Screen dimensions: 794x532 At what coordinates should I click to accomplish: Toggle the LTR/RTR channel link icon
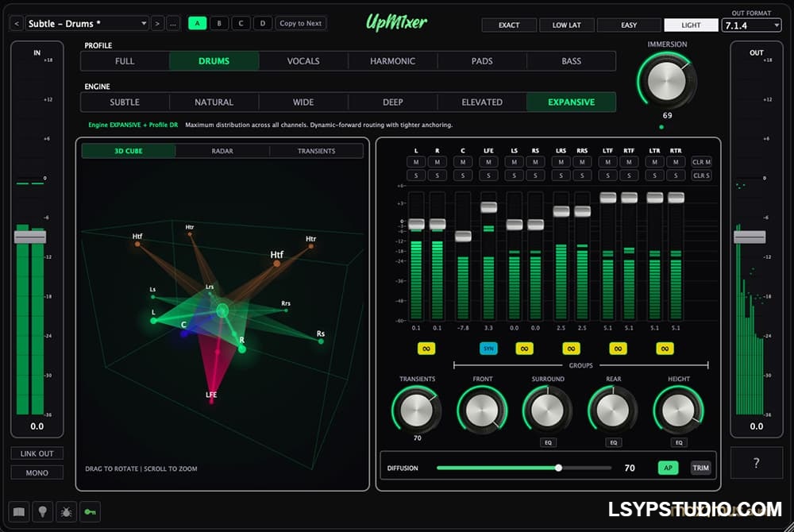(665, 349)
